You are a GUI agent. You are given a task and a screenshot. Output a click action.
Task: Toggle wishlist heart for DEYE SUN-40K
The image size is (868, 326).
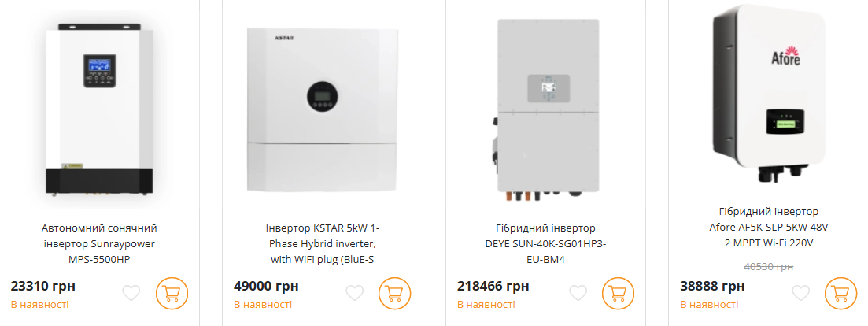tap(578, 293)
